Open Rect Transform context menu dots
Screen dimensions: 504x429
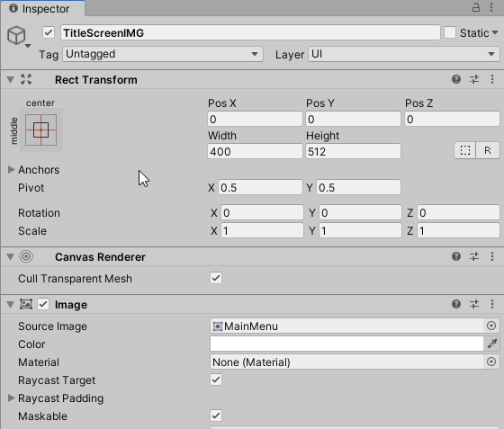coord(492,79)
